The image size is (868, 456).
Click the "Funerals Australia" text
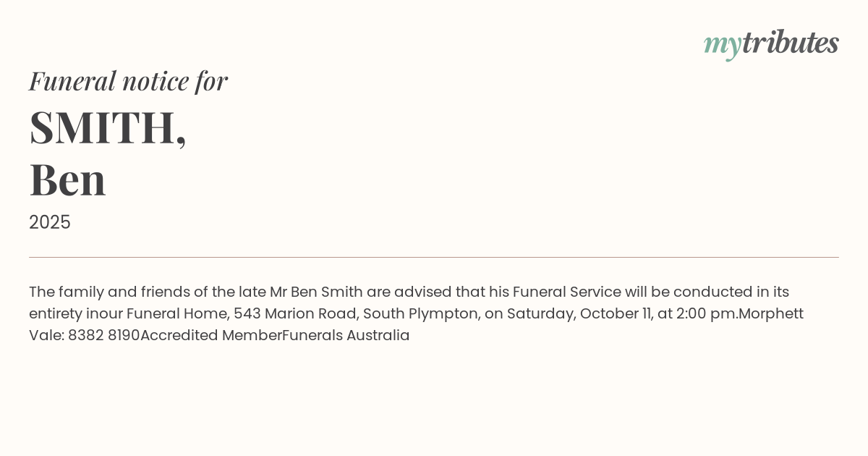(x=346, y=335)
